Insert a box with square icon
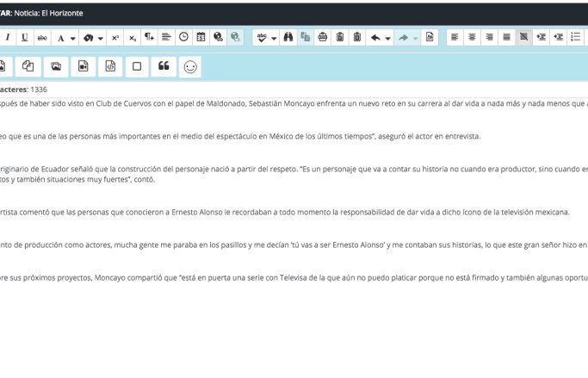 point(137,66)
